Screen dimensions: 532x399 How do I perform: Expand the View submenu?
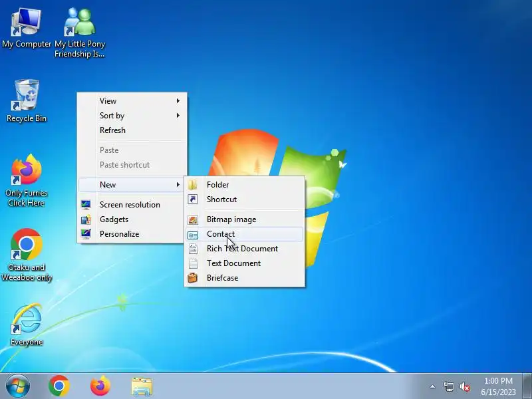pos(132,101)
